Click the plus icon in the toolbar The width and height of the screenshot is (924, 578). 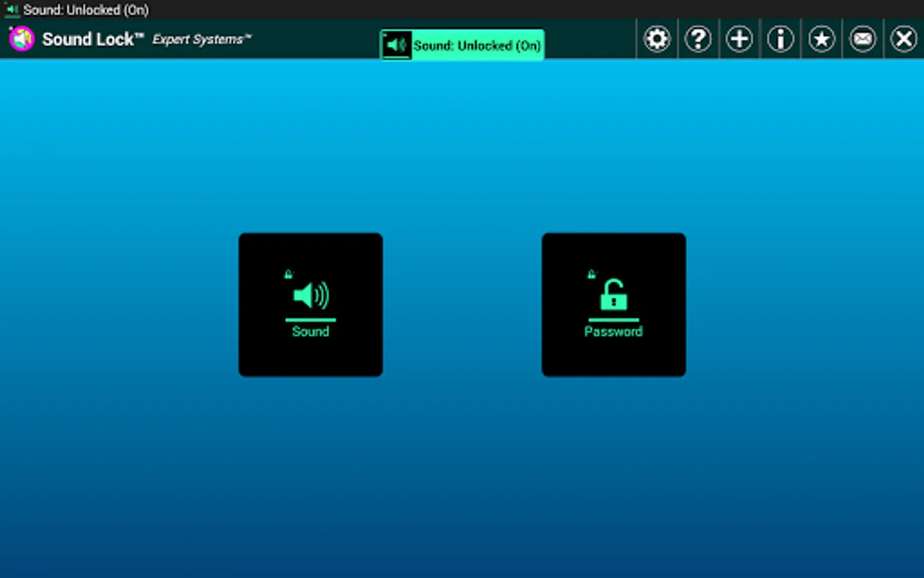[739, 39]
